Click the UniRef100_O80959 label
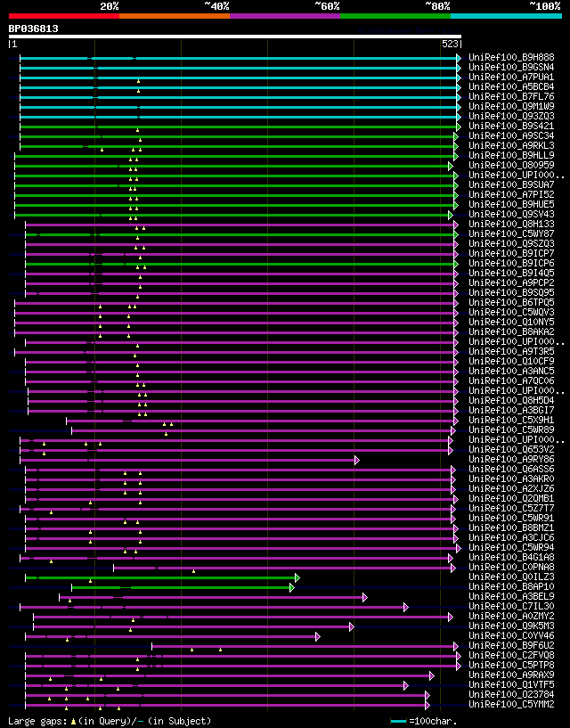This screenshot has height=728, width=570. pyautogui.click(x=511, y=165)
